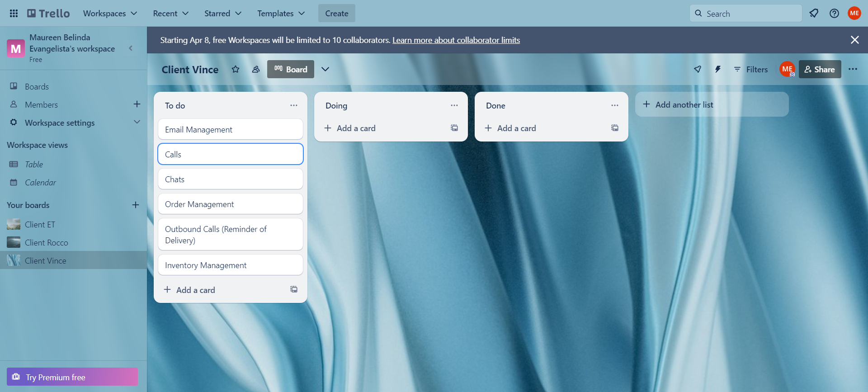
Task: Open the Automation lightning icon
Action: [x=717, y=69]
